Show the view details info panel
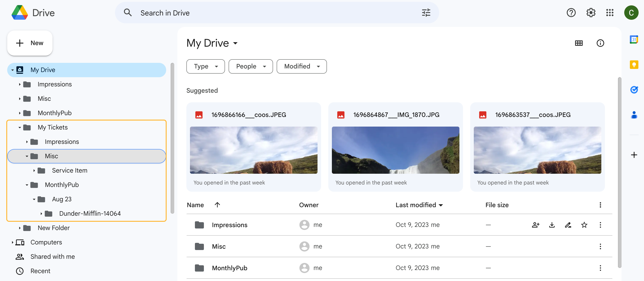Viewport: 644px width, 281px height. click(600, 43)
